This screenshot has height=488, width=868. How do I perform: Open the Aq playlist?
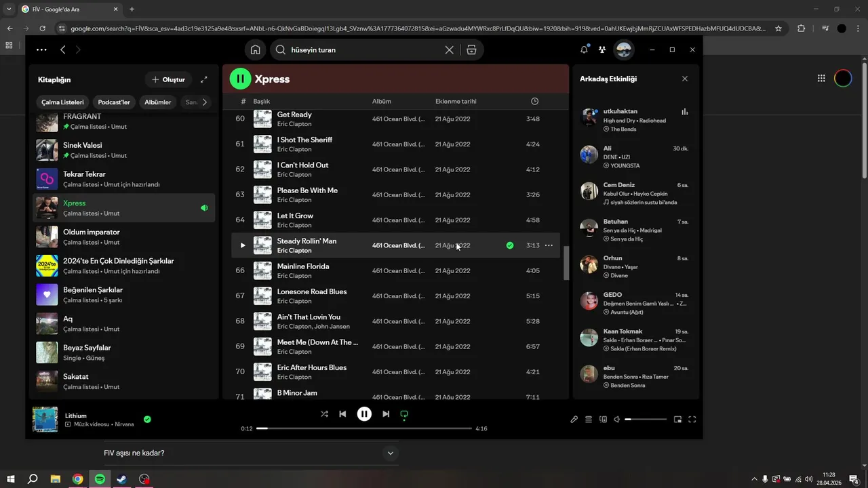[123, 323]
